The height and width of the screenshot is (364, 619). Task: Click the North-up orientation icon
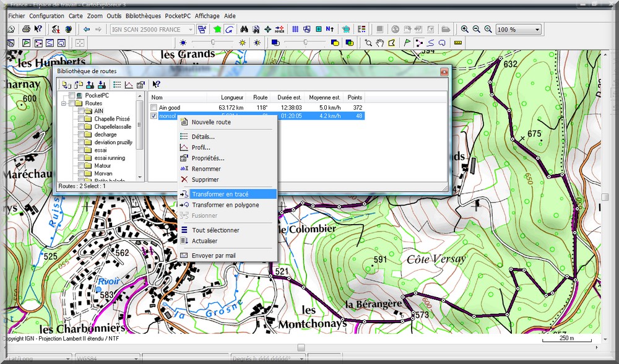click(330, 29)
